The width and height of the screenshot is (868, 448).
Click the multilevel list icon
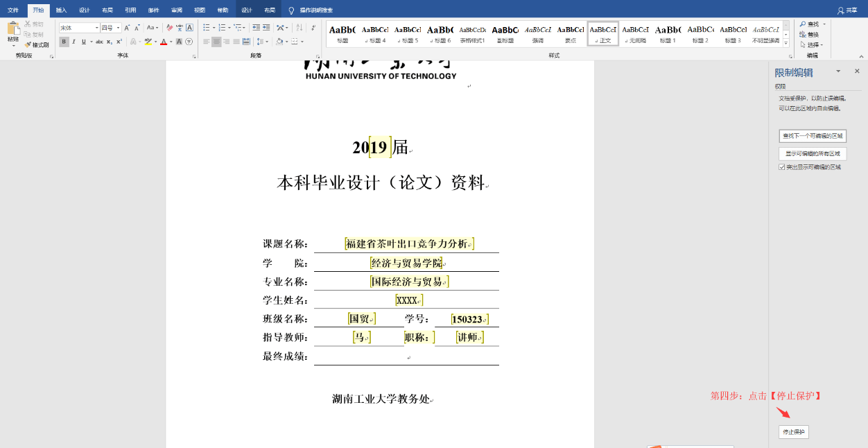(237, 28)
